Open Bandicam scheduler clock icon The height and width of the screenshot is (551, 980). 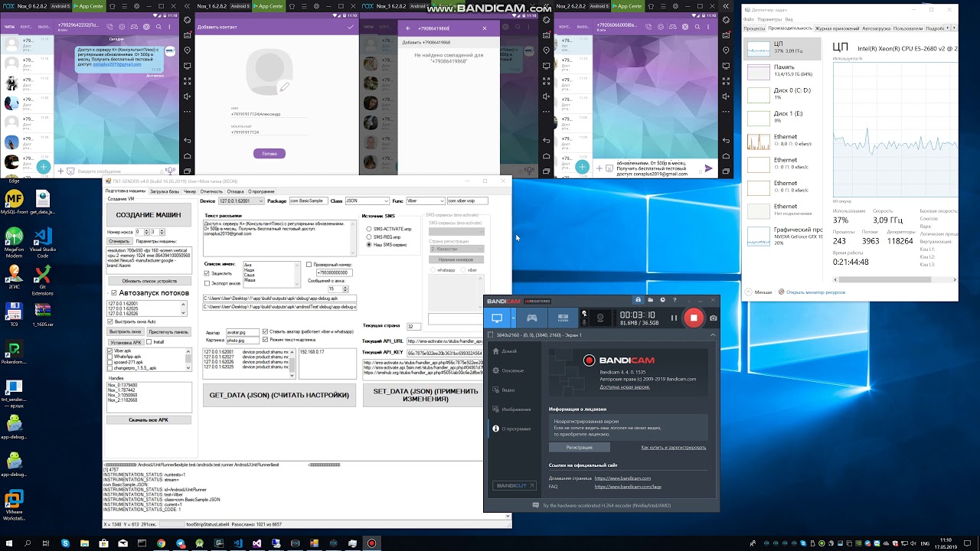[662, 300]
